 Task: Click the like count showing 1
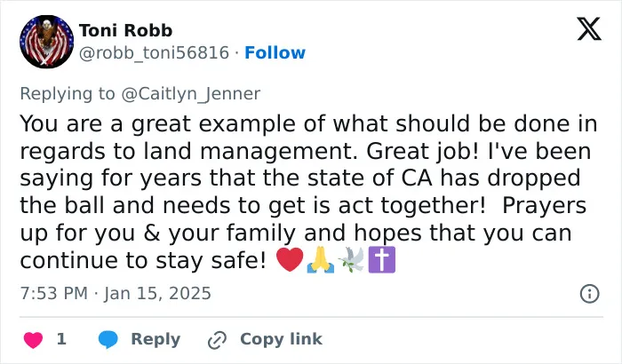[61, 339]
